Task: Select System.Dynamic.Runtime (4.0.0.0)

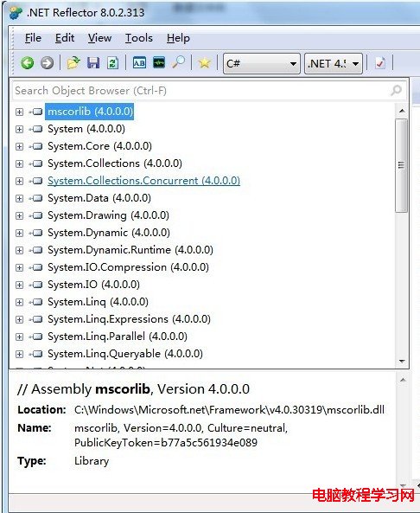Action: (130, 250)
